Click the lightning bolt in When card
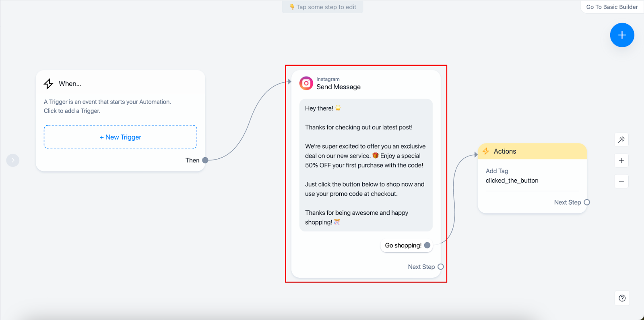The width and height of the screenshot is (644, 320). pyautogui.click(x=49, y=83)
